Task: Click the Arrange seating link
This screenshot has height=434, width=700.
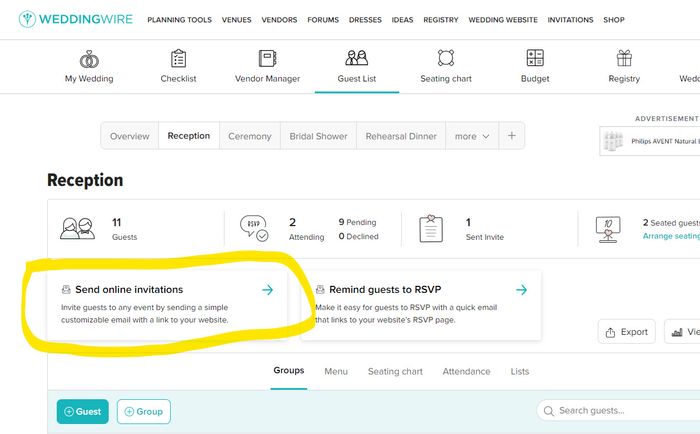Action: point(670,236)
